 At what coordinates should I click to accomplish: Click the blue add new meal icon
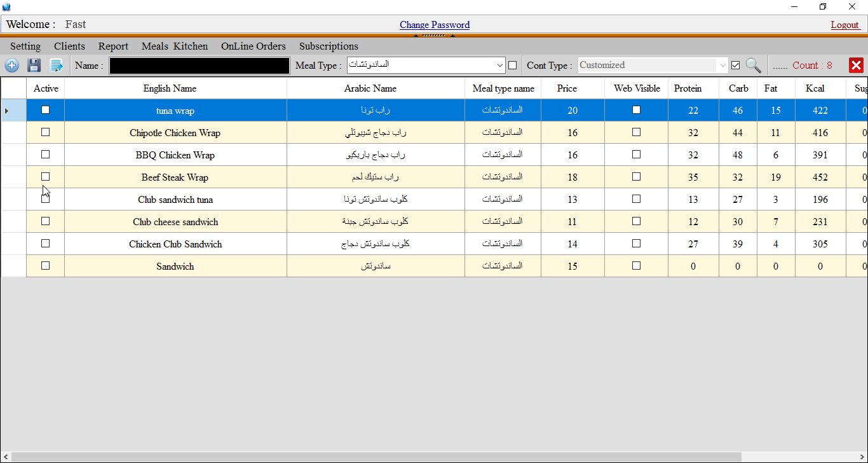coord(11,65)
